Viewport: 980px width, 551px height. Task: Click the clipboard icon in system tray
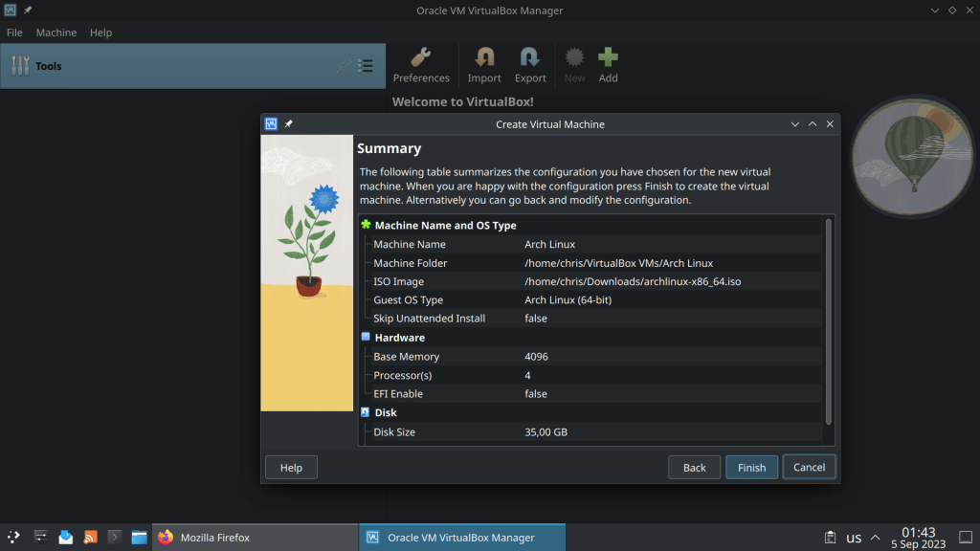point(828,538)
